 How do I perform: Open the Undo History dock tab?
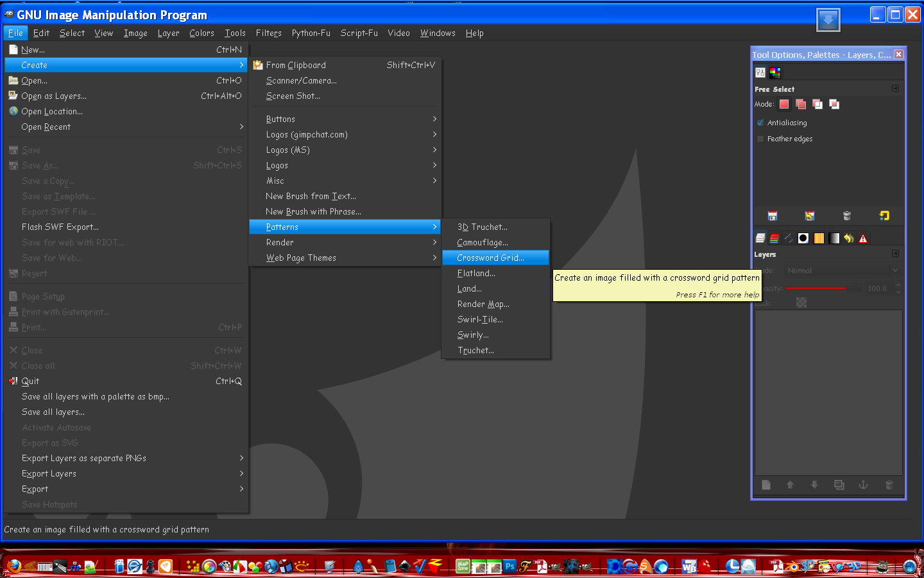click(x=848, y=238)
